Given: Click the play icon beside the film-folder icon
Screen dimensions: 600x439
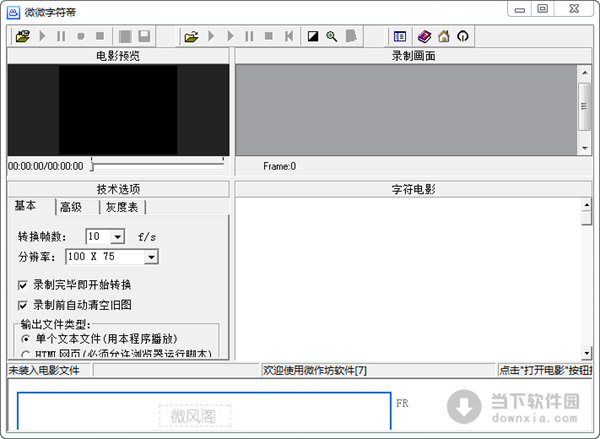Looking at the screenshot, I should [x=42, y=36].
